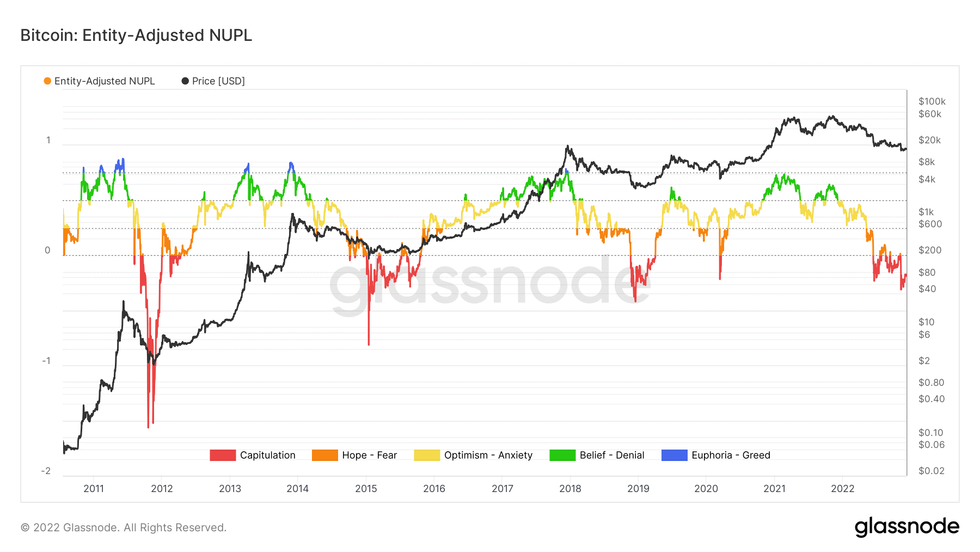Click the 2011 x-axis label

point(94,489)
